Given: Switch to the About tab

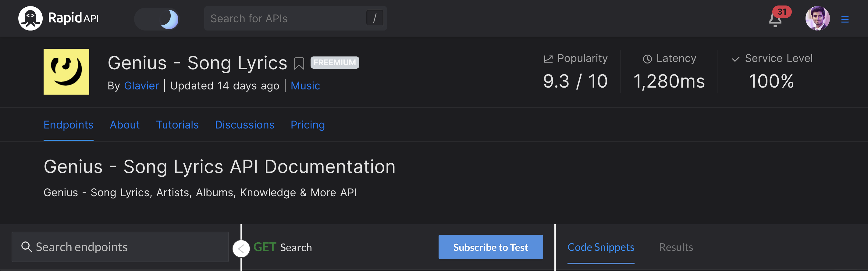Looking at the screenshot, I should [x=125, y=125].
